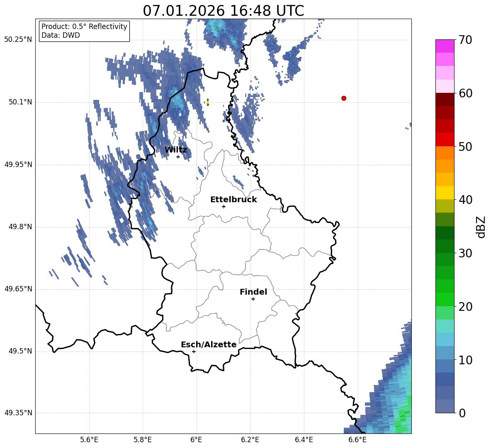Click the dark maroon colorbar segment below 60
Screen dimensions: 491x448
pyautogui.click(x=445, y=99)
